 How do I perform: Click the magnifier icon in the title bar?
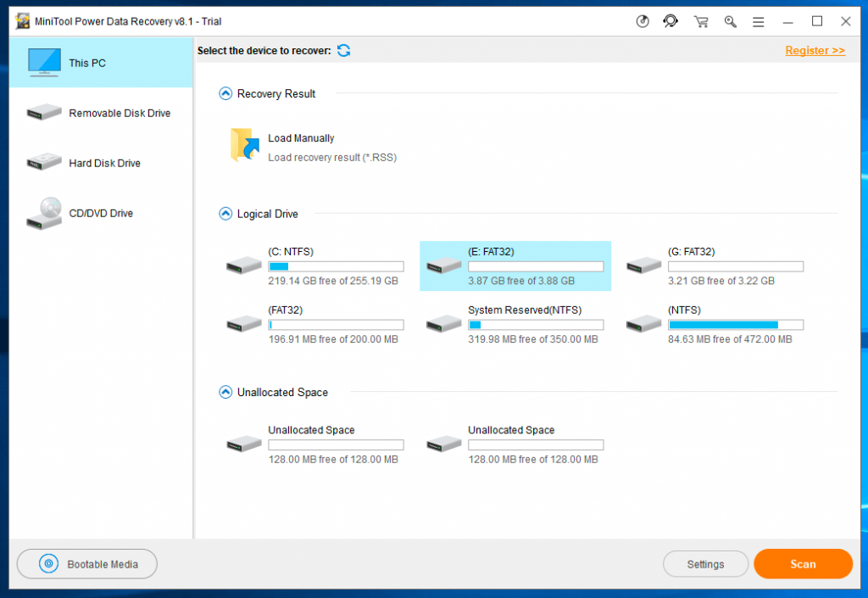[x=730, y=21]
